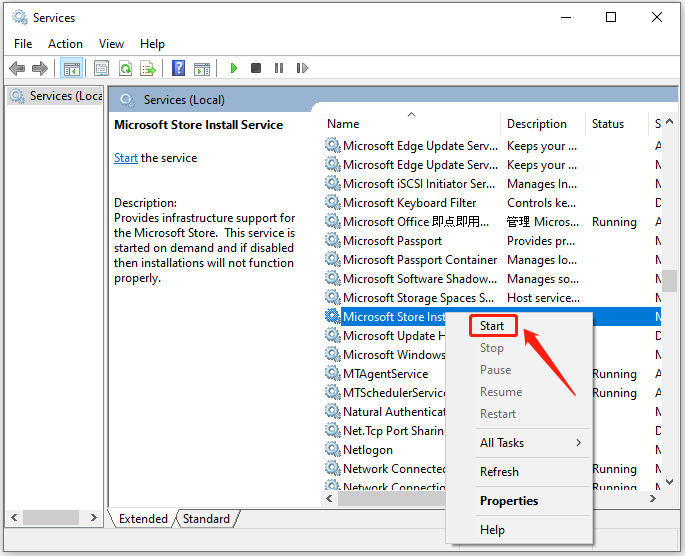Select Microsoft iSCSI Initiator Ser... row
Screen dimensions: 685x556
click(x=492, y=183)
